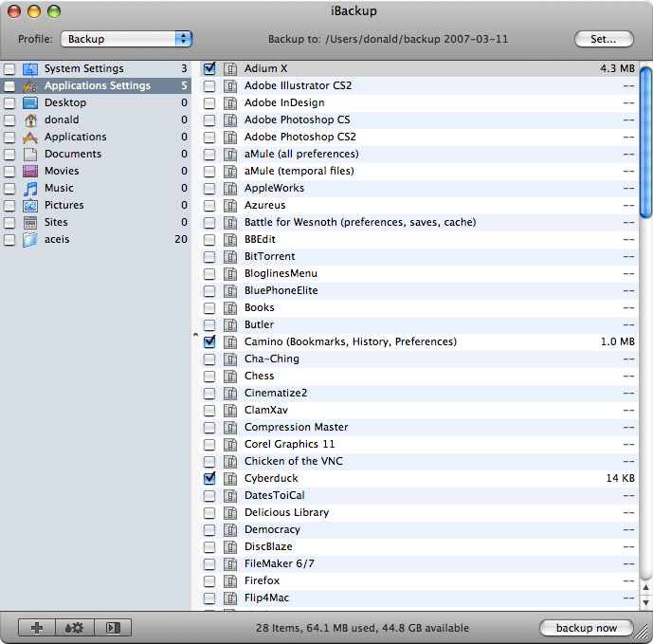Select the Pictures row in sidebar
This screenshot has height=644, width=653.
click(96, 206)
